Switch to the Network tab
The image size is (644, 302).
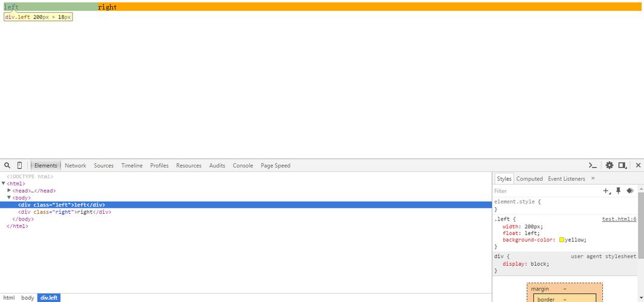[76, 165]
